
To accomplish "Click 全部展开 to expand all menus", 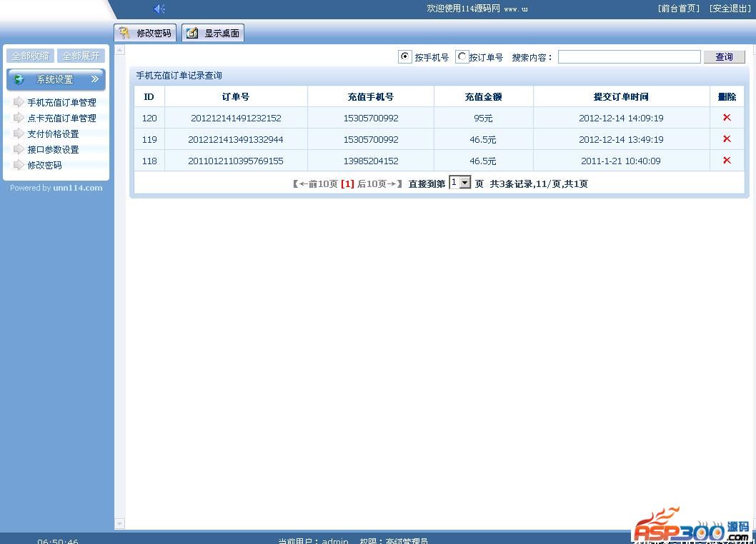I will (81, 56).
